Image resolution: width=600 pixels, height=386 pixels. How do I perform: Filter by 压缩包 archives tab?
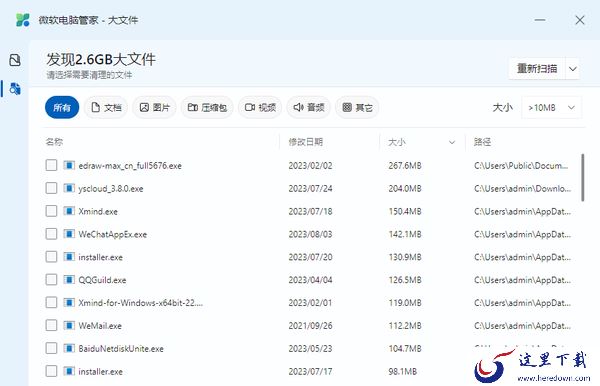207,107
